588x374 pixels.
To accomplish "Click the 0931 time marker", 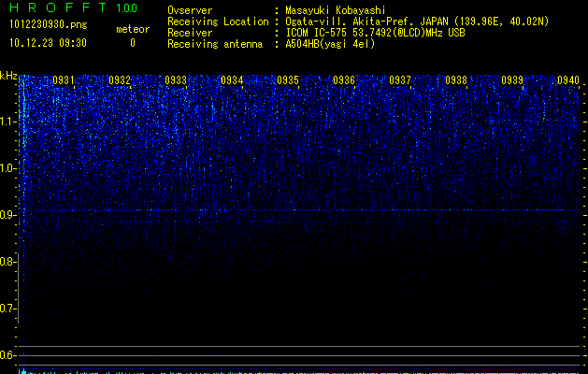I will click(64, 80).
